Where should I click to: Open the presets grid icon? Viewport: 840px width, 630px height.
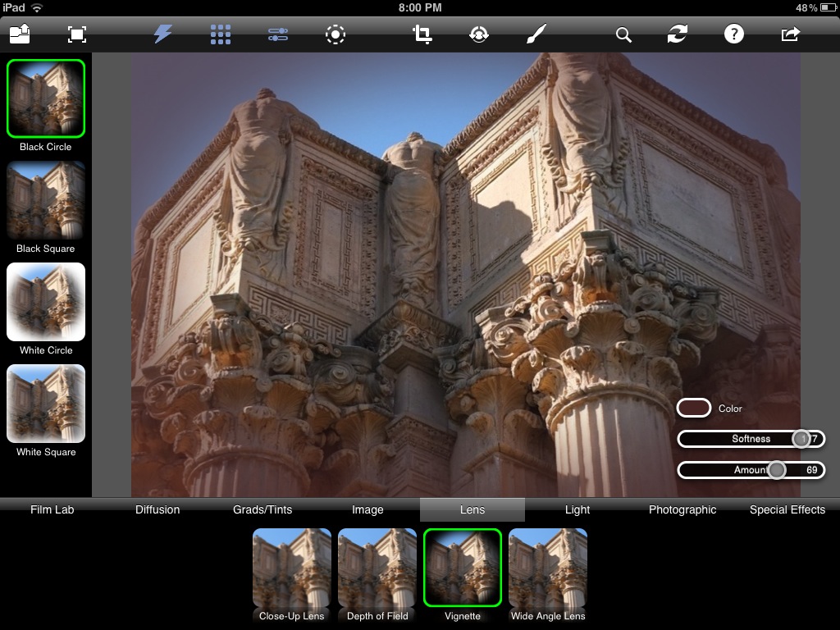pyautogui.click(x=220, y=34)
